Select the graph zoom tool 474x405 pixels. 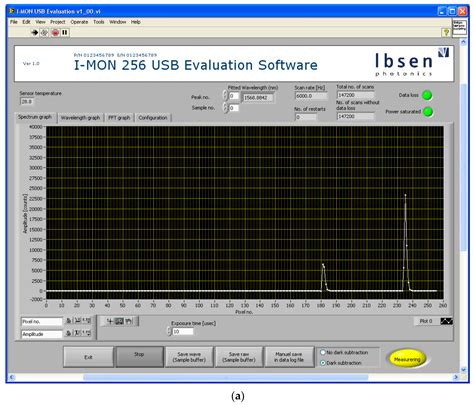pyautogui.click(x=119, y=321)
